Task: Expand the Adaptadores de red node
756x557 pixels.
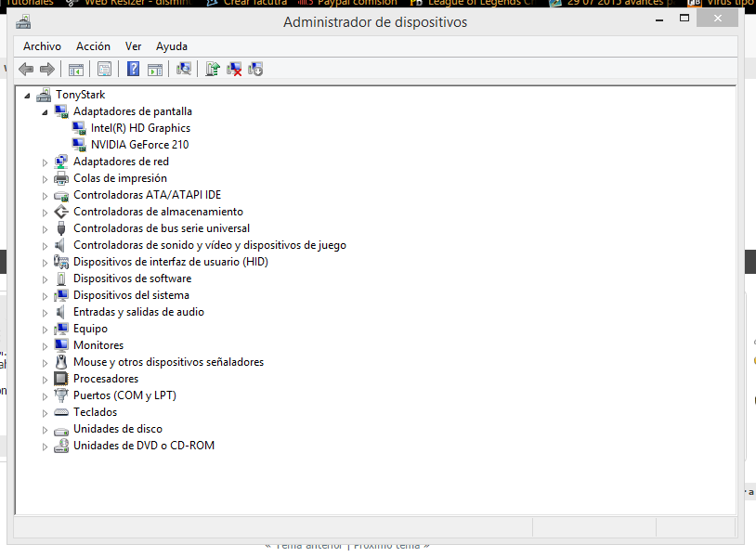Action: [x=45, y=162]
